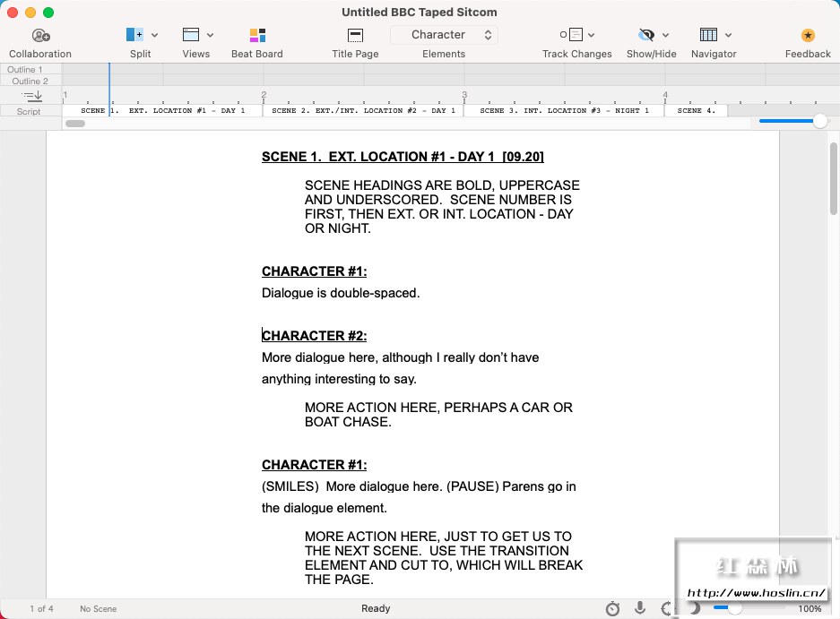Select Scene 3 in the story map
The image size is (840, 619).
tap(564, 111)
